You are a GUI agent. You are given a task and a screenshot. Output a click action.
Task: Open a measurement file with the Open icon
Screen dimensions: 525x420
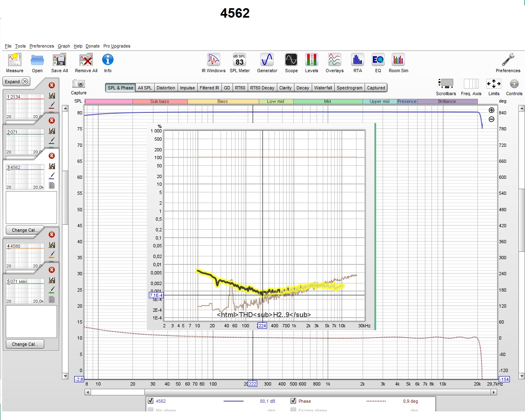pyautogui.click(x=37, y=60)
